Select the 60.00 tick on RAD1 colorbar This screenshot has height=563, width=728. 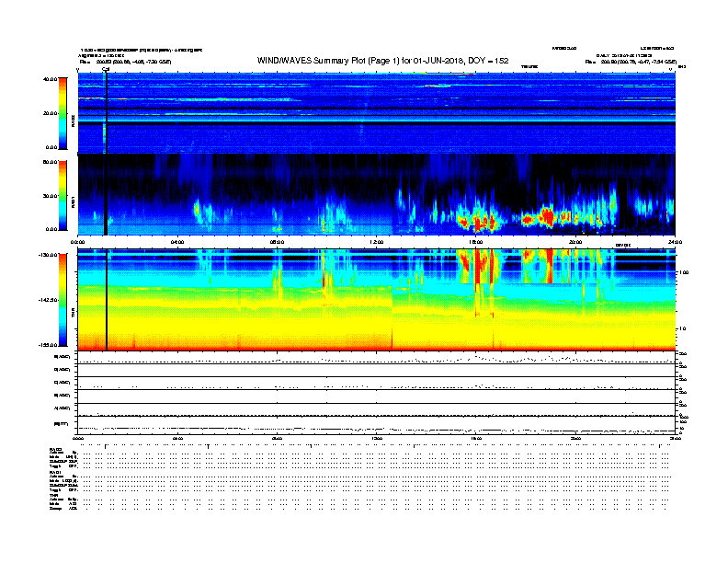50,162
